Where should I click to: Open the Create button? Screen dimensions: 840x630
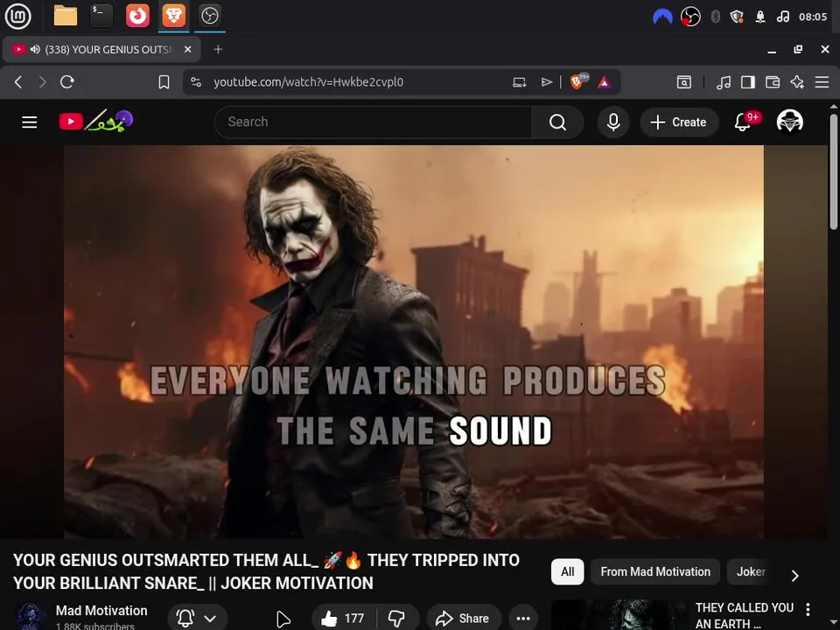679,122
